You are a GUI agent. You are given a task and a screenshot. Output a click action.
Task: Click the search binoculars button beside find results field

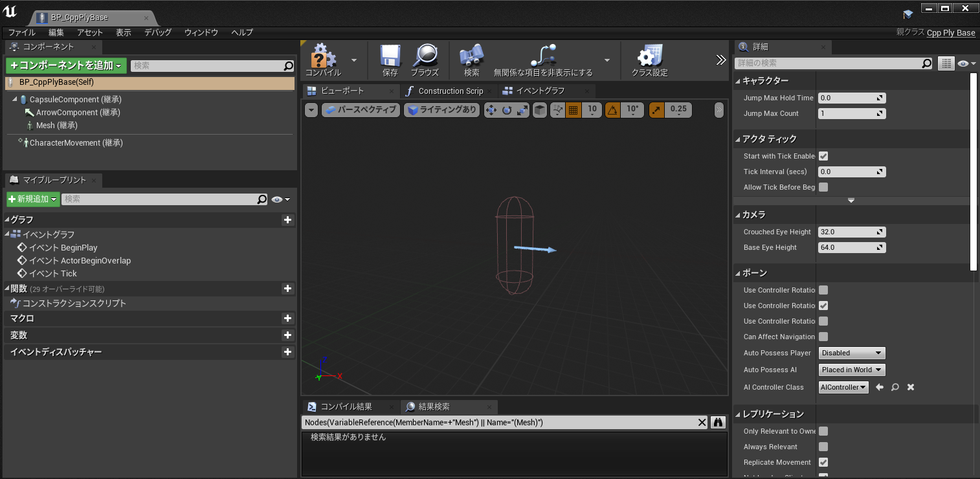[x=718, y=423]
